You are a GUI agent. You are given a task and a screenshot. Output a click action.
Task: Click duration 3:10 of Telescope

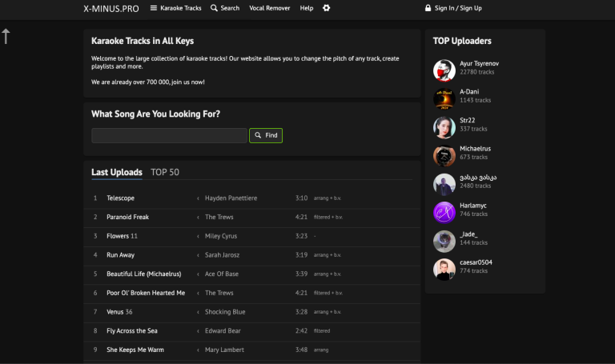[x=301, y=198]
